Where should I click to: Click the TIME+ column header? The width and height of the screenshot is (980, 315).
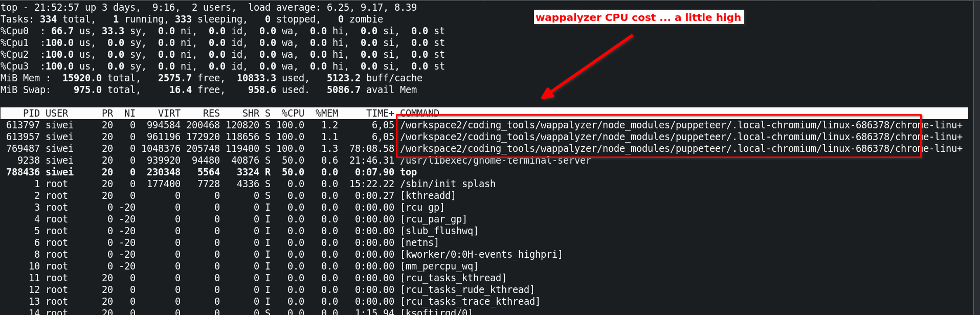[x=380, y=113]
